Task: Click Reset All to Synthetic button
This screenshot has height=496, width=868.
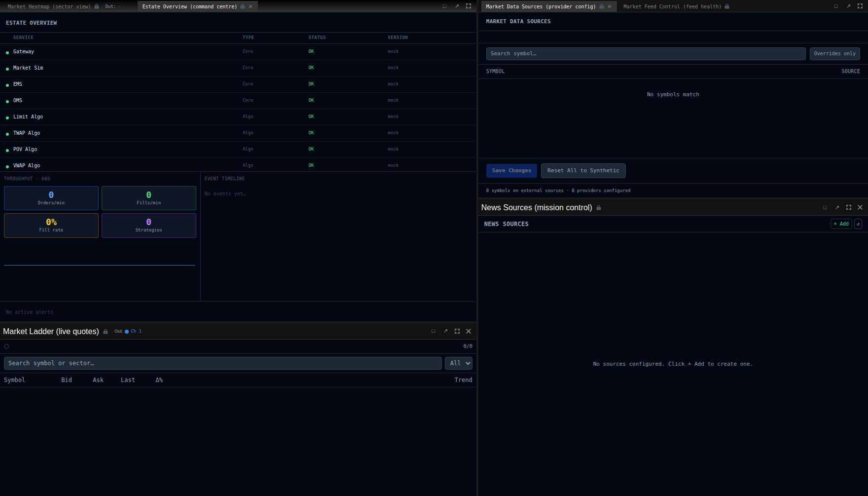Action: coord(583,171)
